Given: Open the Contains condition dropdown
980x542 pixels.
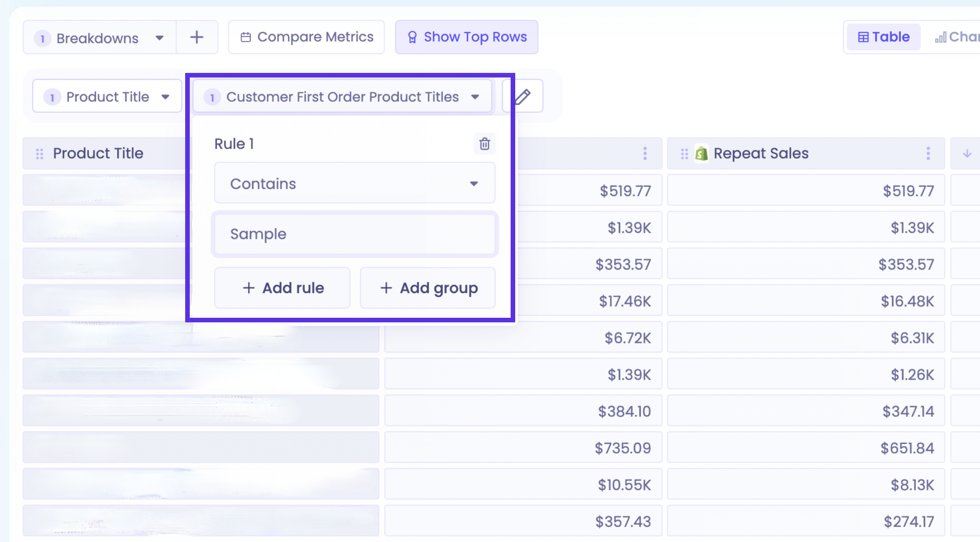Looking at the screenshot, I should click(354, 183).
